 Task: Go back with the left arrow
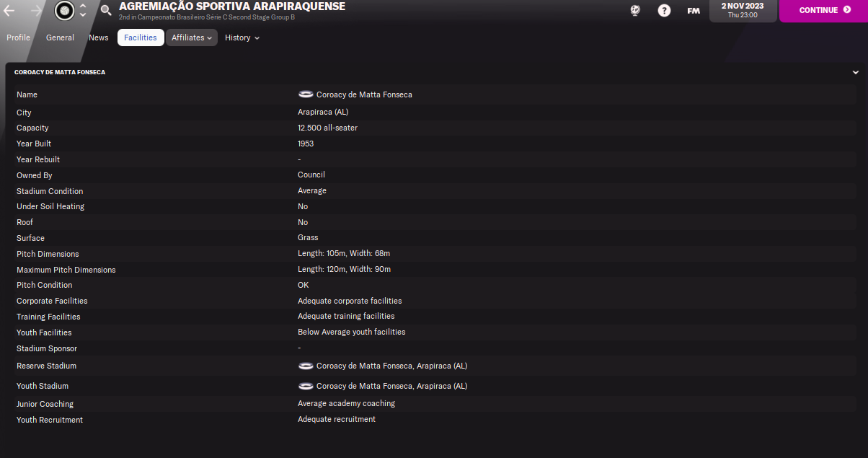[x=9, y=11]
